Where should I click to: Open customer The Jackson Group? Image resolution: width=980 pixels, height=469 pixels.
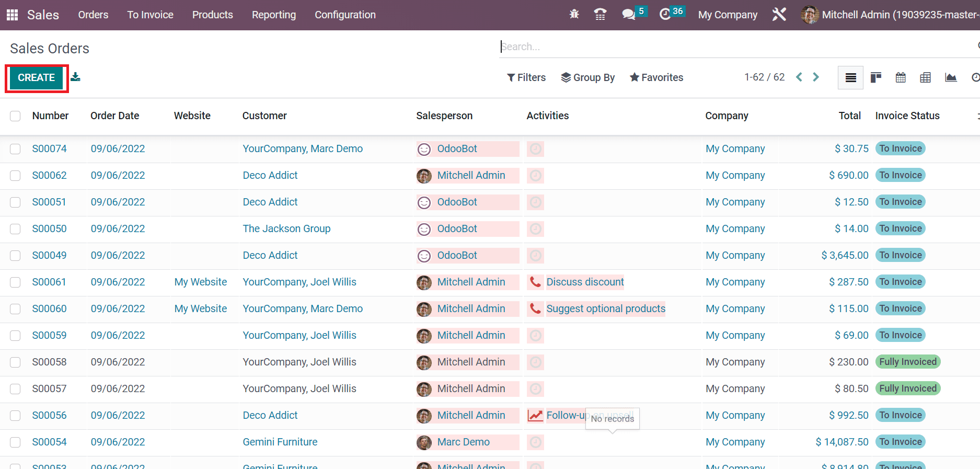[286, 229]
